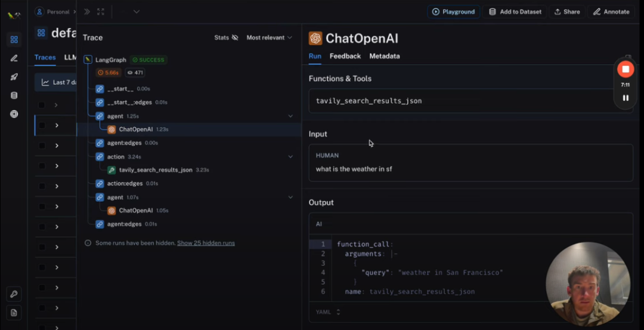Click the fullscreen expand icon above Trace
This screenshot has height=330, width=644.
point(100,11)
